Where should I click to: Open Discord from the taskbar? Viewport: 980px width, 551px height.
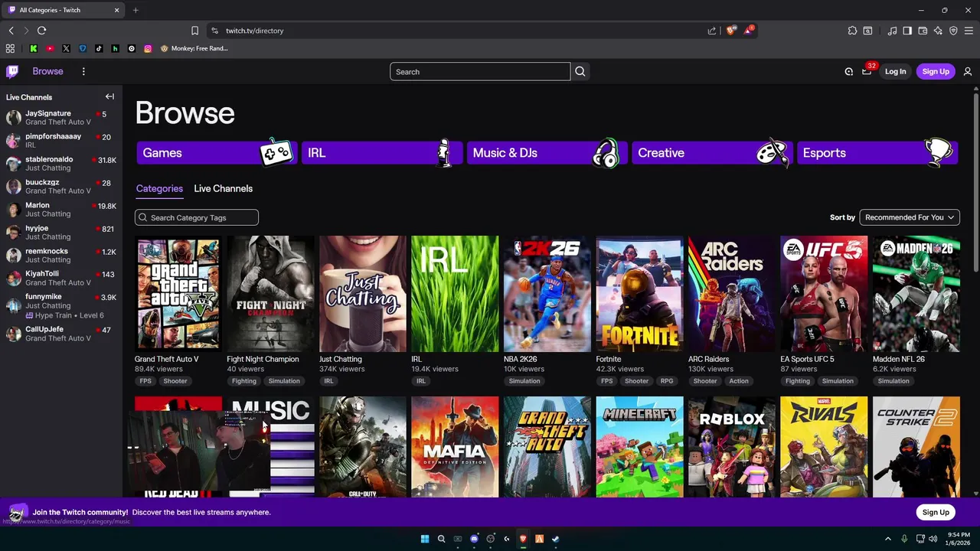coord(474,539)
